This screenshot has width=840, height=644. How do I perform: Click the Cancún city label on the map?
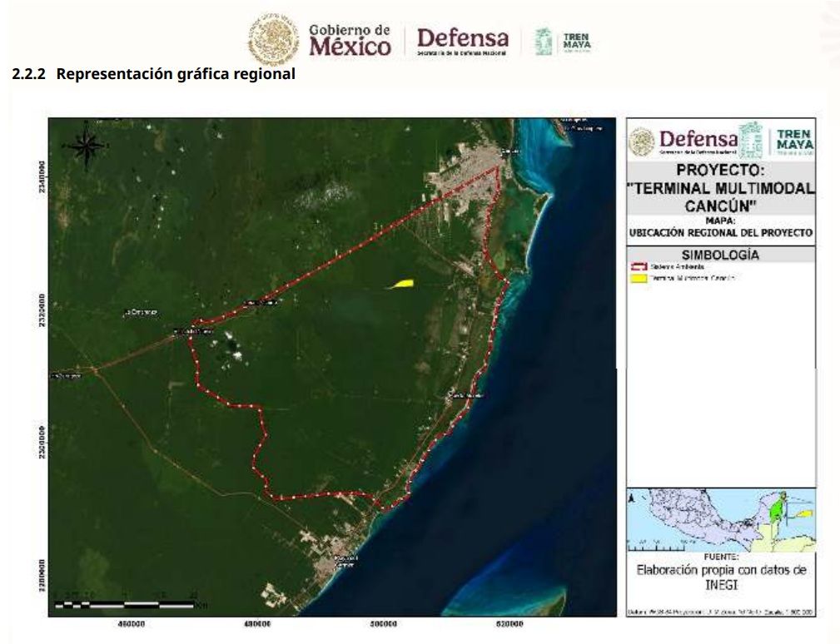510,152
